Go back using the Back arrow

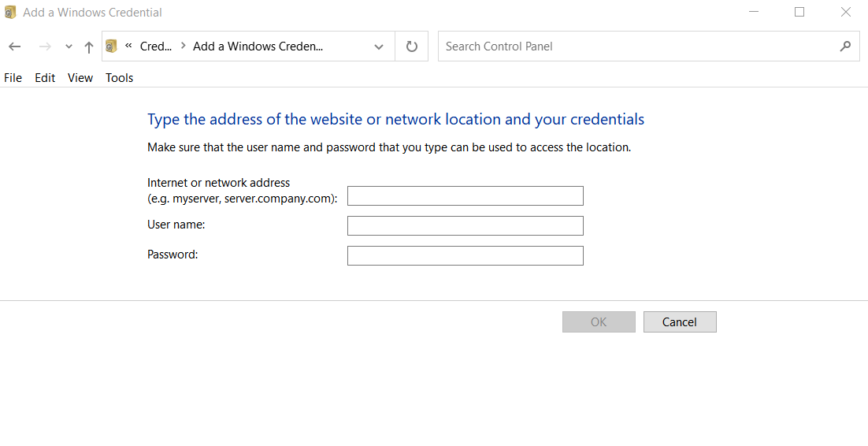click(x=14, y=46)
